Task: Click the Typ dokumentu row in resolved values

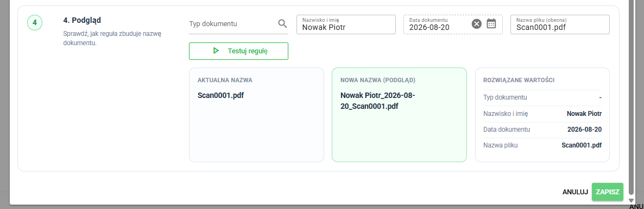Action: tap(542, 97)
